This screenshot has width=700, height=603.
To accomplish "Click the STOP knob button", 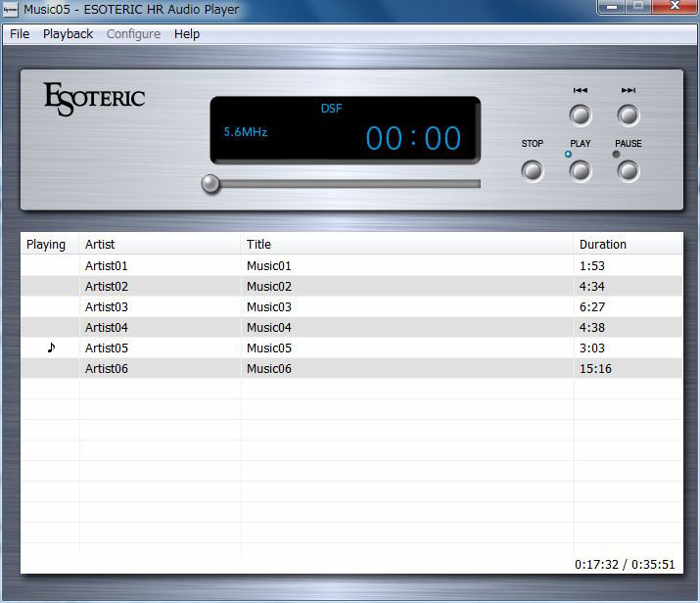I will (533, 171).
